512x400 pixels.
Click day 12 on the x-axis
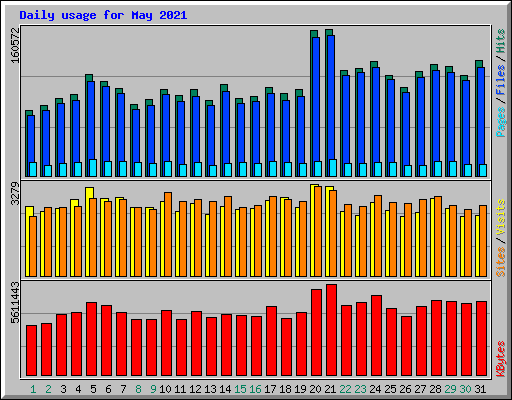pos(195,389)
